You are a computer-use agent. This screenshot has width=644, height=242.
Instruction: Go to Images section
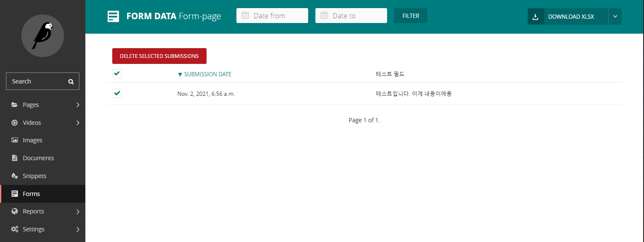click(43, 140)
